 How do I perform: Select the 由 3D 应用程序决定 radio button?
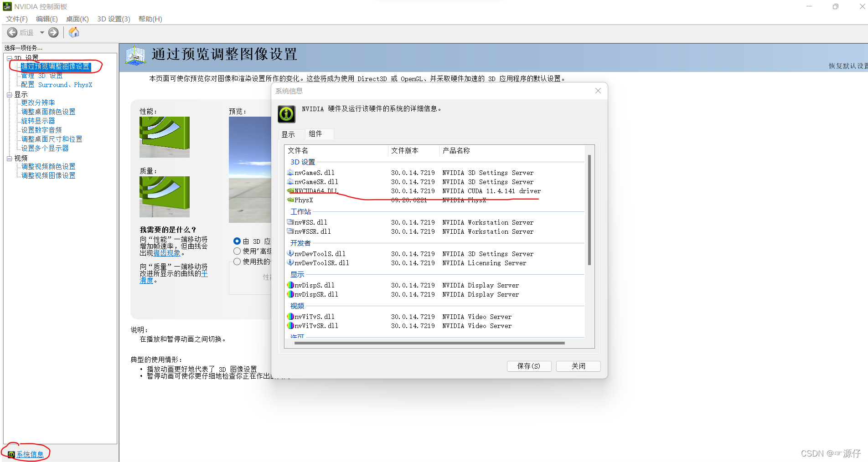pos(237,241)
